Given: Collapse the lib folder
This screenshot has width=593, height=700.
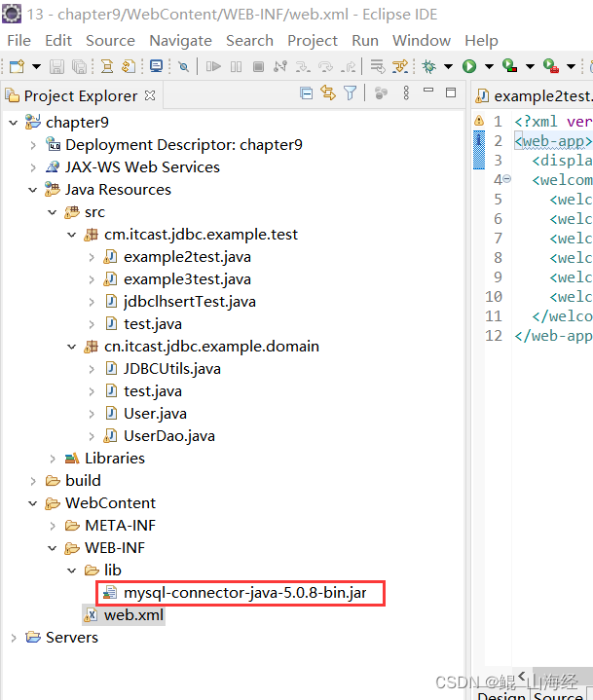Looking at the screenshot, I should [x=71, y=571].
